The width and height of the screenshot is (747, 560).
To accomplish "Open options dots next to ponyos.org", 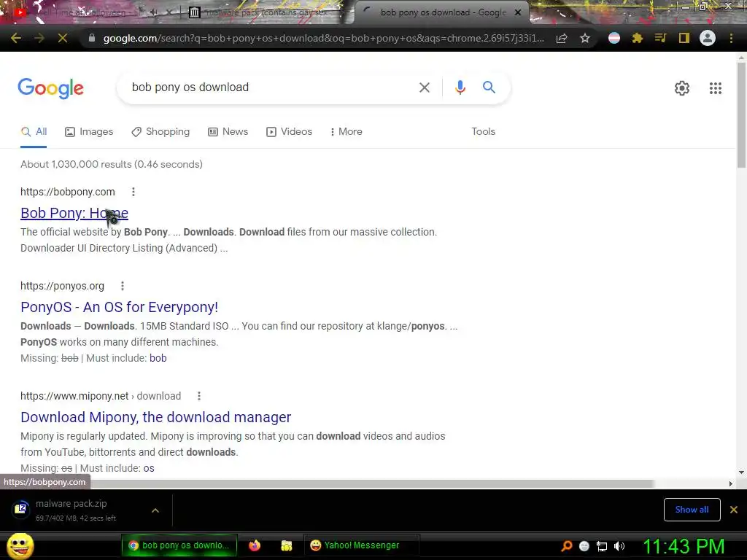I will click(123, 286).
